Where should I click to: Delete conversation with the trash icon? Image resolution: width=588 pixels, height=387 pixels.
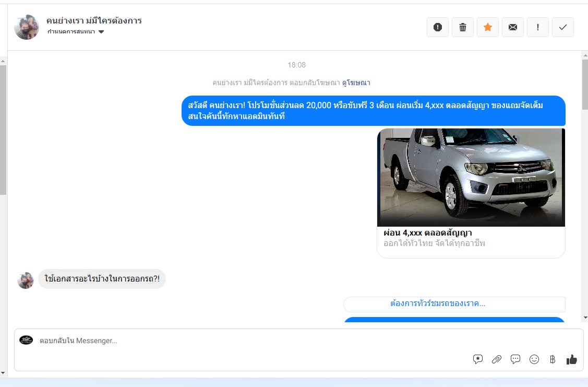click(x=462, y=27)
